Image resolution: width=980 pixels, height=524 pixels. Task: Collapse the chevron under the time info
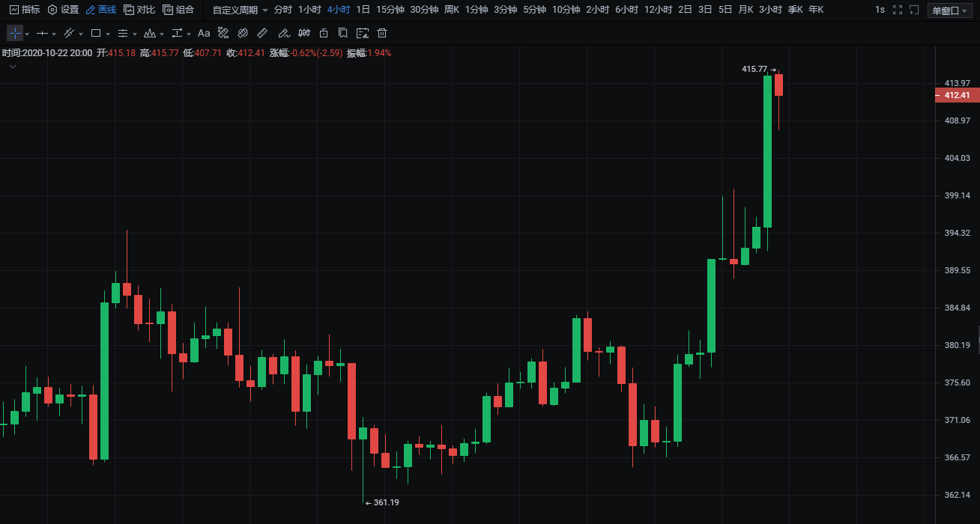[13, 67]
